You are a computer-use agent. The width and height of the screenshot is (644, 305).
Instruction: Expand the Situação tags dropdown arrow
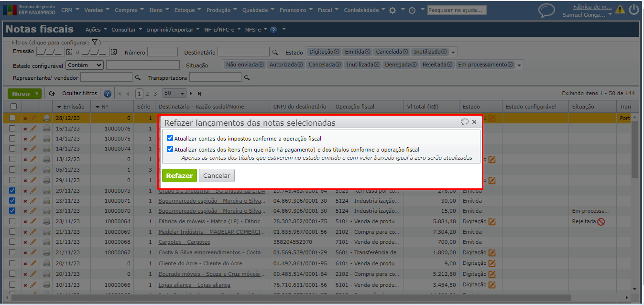[x=520, y=65]
